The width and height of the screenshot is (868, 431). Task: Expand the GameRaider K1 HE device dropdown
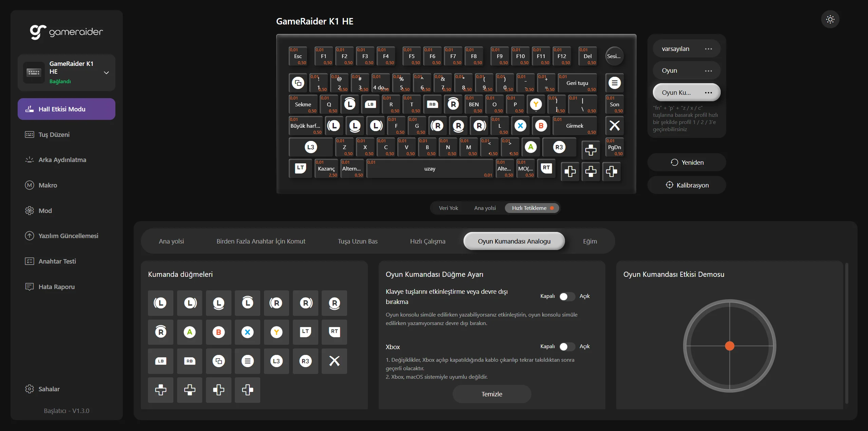[x=106, y=73]
